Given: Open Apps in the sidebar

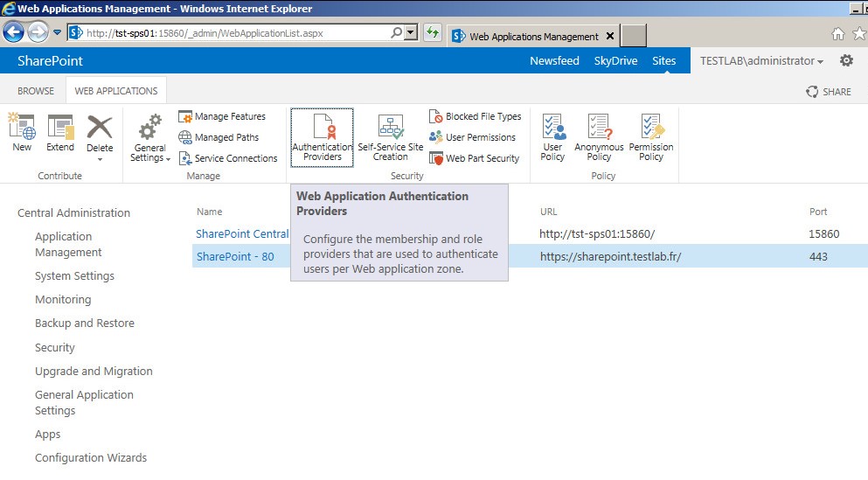Looking at the screenshot, I should pyautogui.click(x=47, y=435).
